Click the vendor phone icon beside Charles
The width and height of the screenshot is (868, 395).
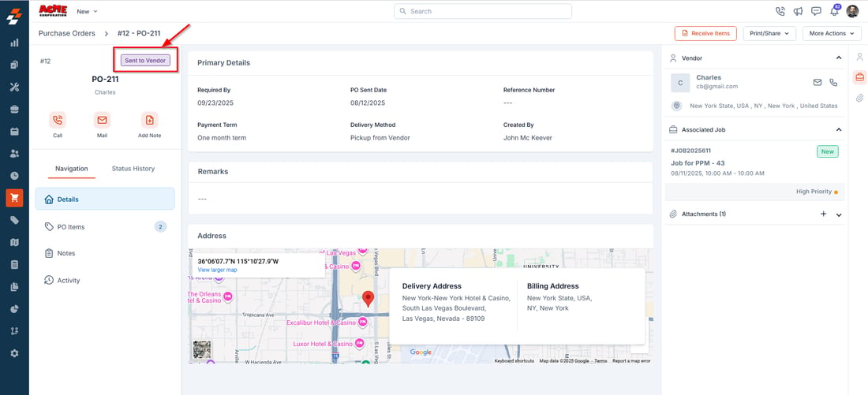(833, 83)
